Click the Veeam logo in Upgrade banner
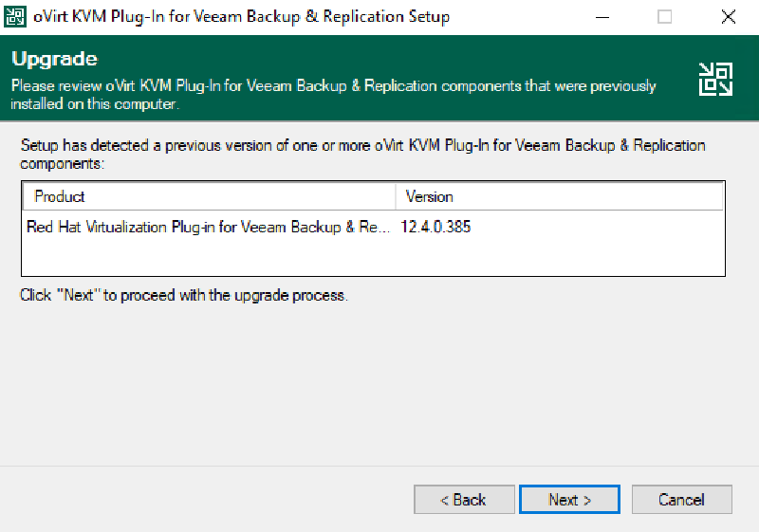 [x=715, y=79]
